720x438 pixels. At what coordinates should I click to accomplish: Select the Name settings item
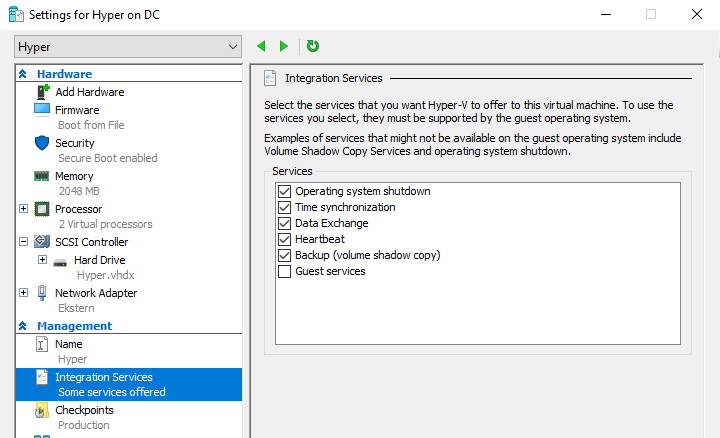tap(69, 344)
